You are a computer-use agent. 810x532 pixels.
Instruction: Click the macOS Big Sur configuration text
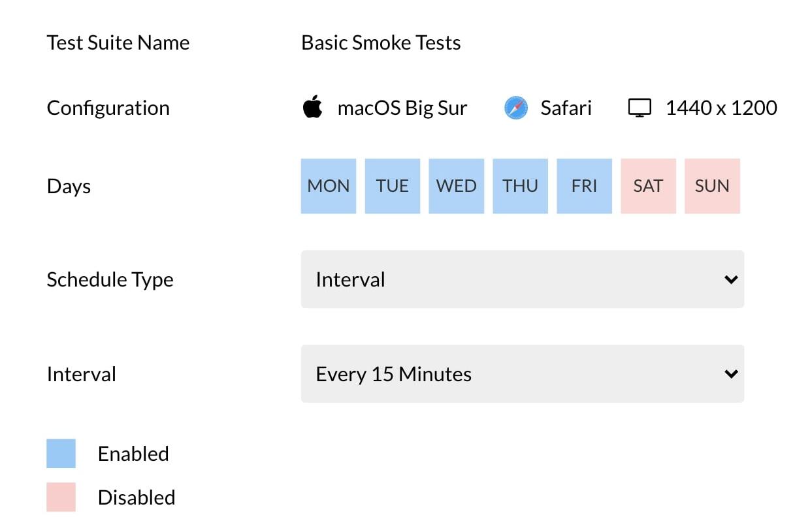(x=402, y=108)
